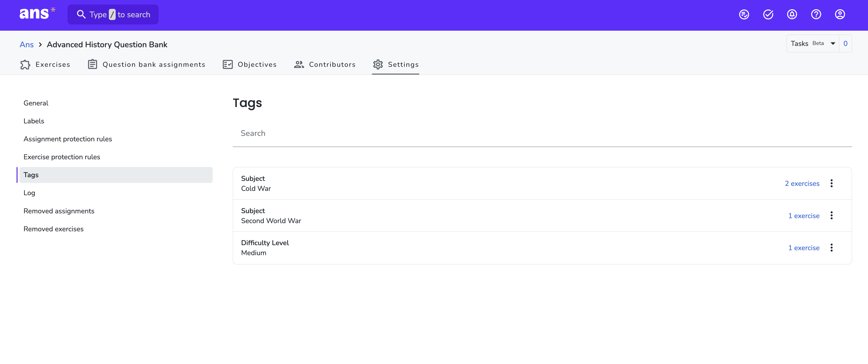
Task: Click the Settings gear icon
Action: coord(378,64)
